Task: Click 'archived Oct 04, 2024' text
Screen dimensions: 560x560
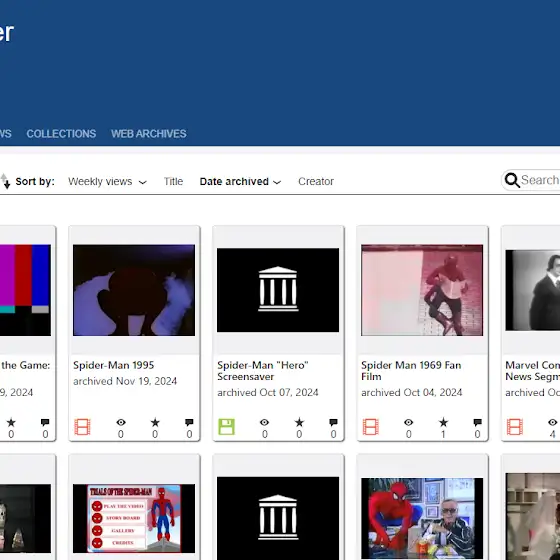Action: click(x=412, y=392)
